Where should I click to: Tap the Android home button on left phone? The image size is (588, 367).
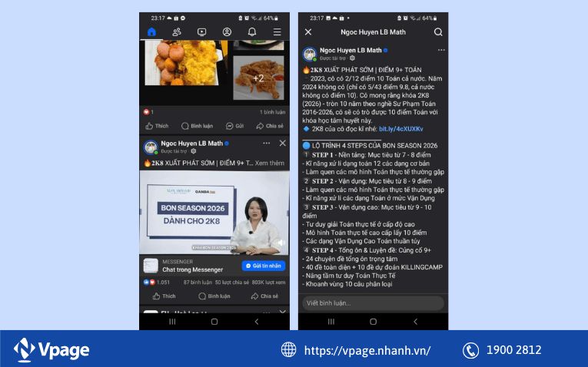pos(214,322)
